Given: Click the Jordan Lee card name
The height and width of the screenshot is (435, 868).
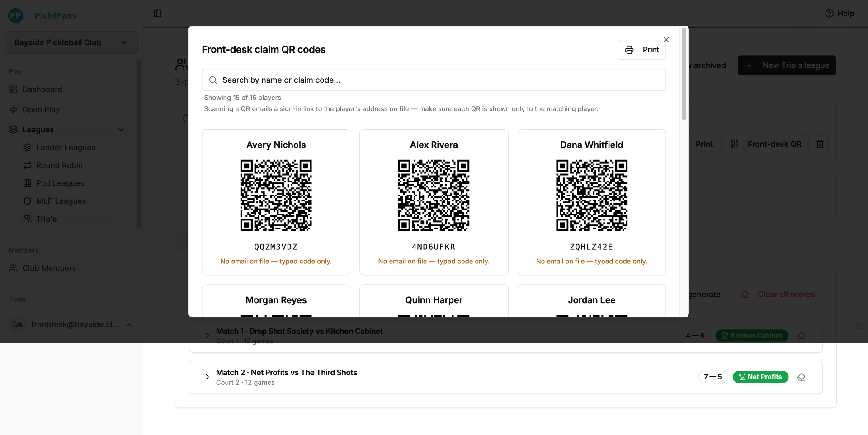Looking at the screenshot, I should [592, 300].
